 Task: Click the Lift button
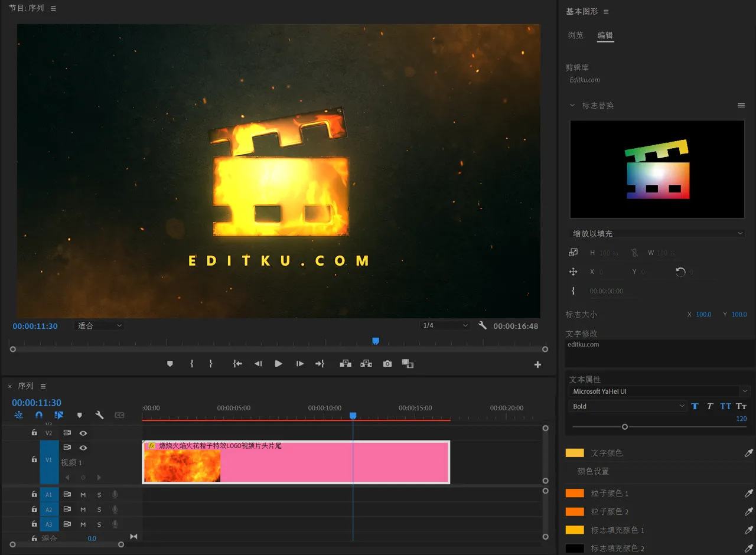(x=346, y=364)
